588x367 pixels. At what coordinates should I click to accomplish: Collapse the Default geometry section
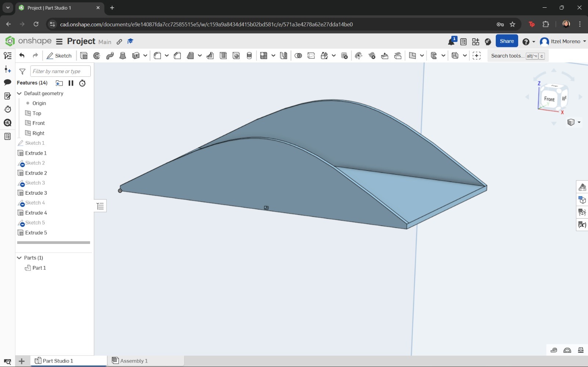tap(19, 93)
